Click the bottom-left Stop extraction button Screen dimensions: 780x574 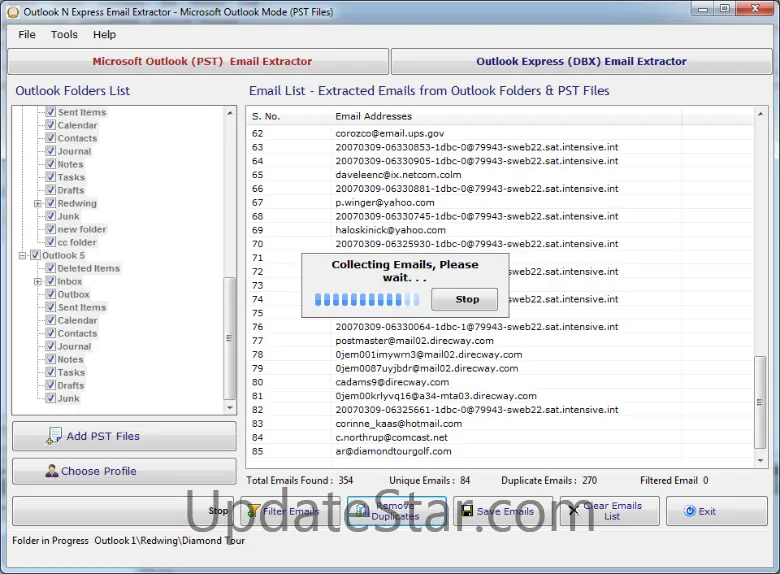[124, 511]
